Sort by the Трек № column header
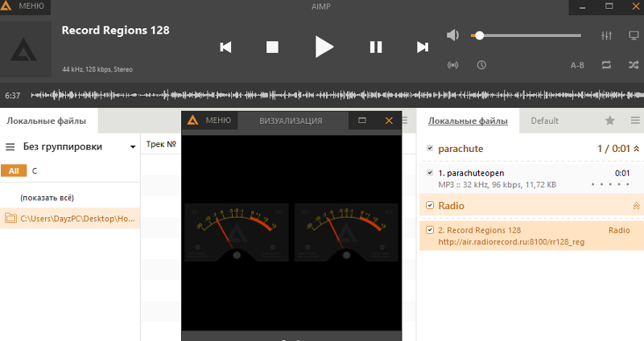644x341 pixels. [x=160, y=144]
